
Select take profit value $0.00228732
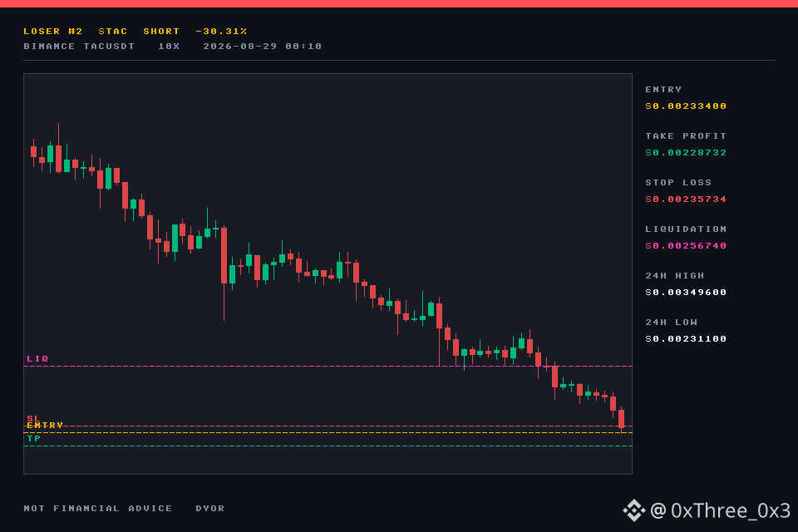(x=686, y=153)
